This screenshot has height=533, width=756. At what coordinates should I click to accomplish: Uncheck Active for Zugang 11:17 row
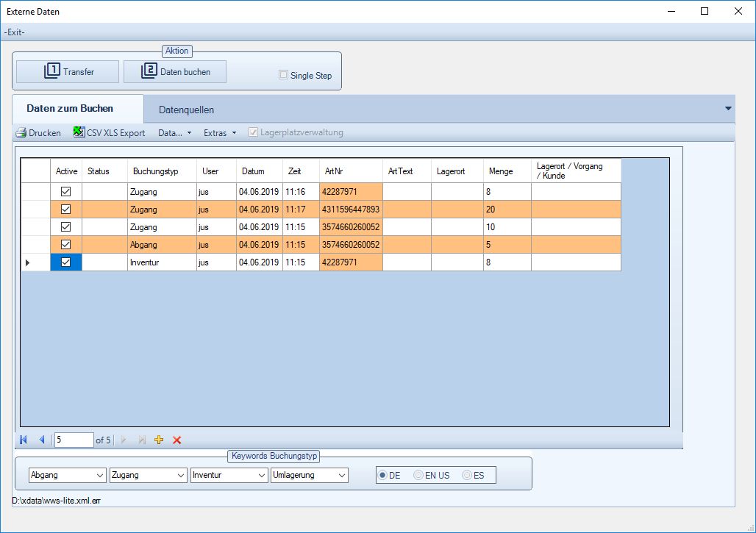pyautogui.click(x=66, y=209)
